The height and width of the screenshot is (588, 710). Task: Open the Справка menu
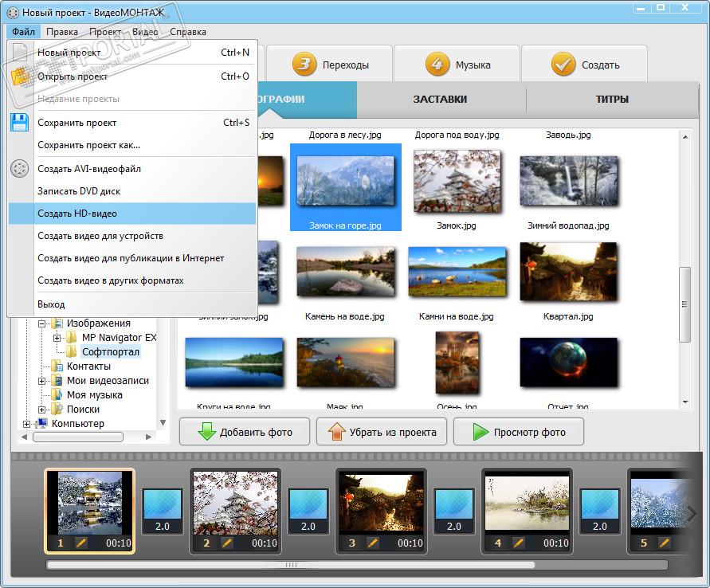(x=188, y=32)
